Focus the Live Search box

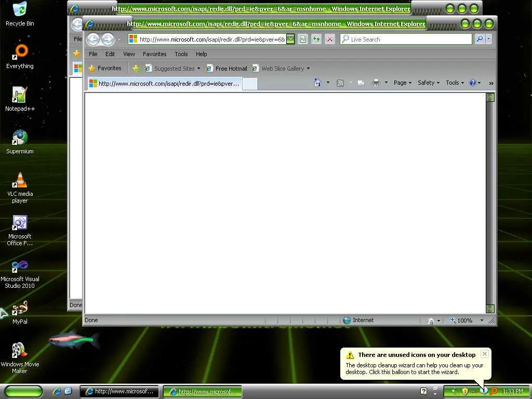406,39
